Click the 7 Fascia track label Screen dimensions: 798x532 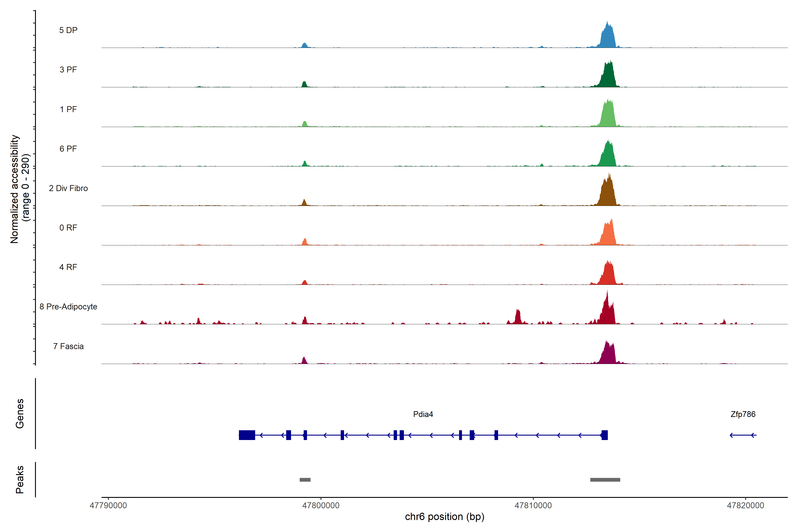pyautogui.click(x=68, y=346)
